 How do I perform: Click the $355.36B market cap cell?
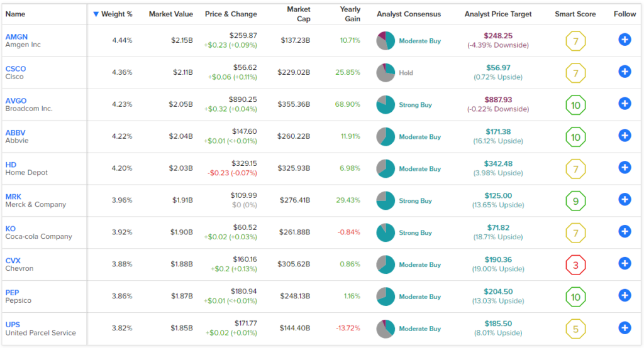click(294, 104)
